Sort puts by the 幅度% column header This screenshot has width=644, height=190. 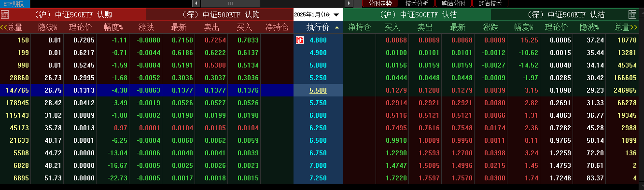[524, 27]
